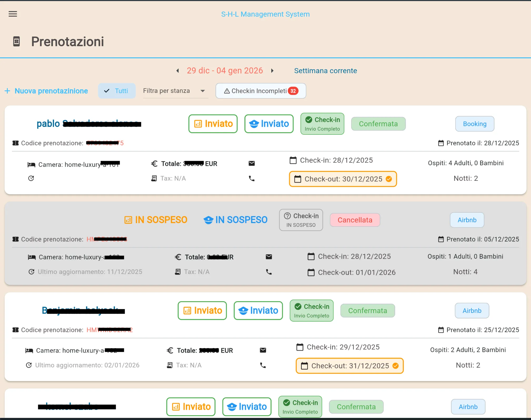Go to next week arrow
The width and height of the screenshot is (531, 420).
272,71
